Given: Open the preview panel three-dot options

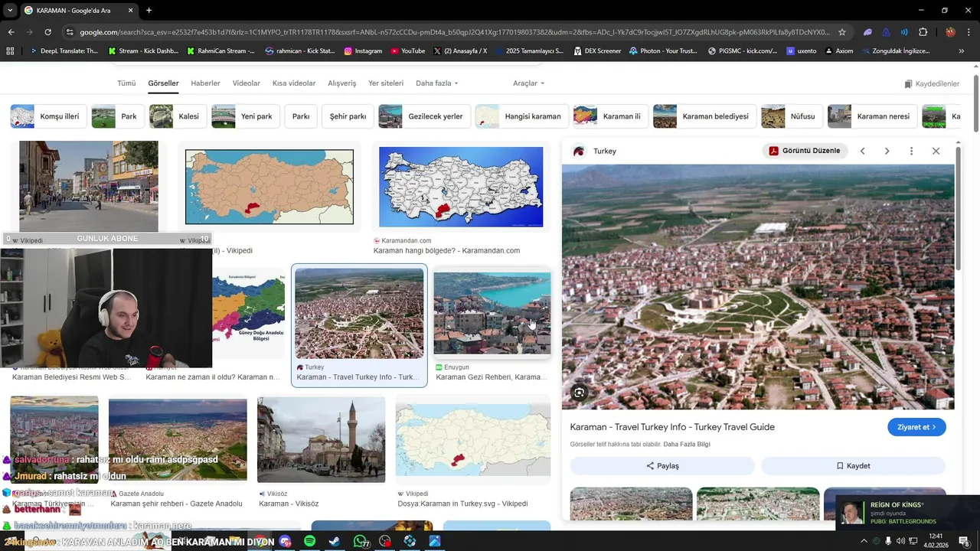Looking at the screenshot, I should [x=911, y=151].
